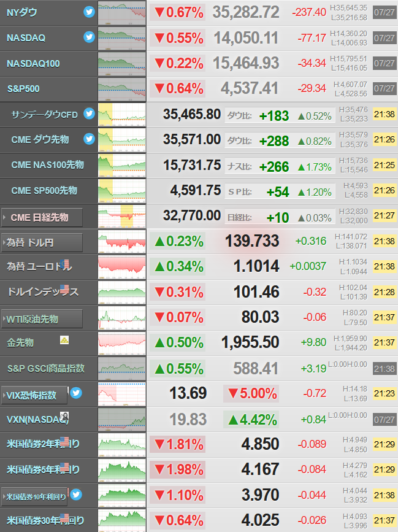Open the S&P500 index link

23,89
